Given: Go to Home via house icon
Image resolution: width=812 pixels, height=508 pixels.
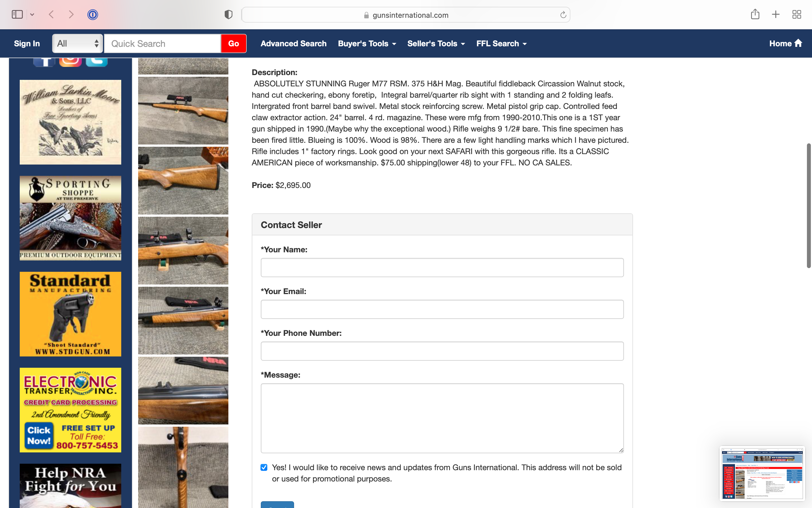Looking at the screenshot, I should (785, 43).
